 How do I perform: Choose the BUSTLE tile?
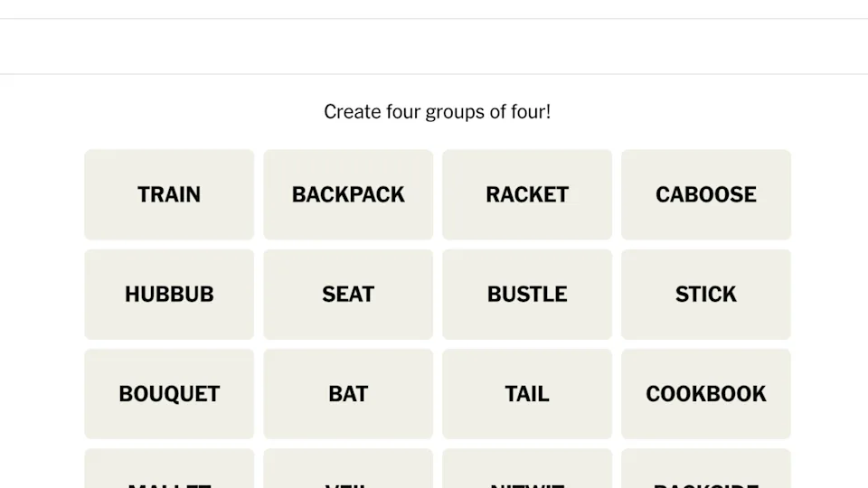click(x=527, y=294)
